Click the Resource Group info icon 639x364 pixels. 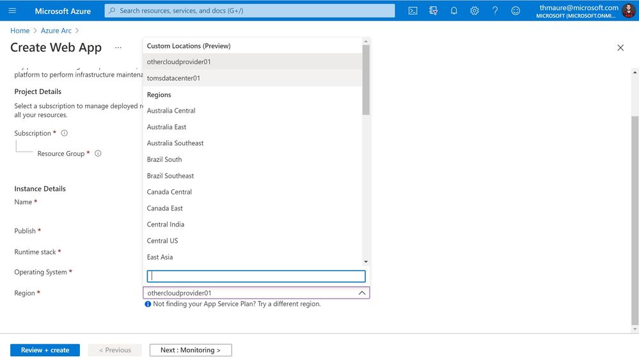coord(98,154)
